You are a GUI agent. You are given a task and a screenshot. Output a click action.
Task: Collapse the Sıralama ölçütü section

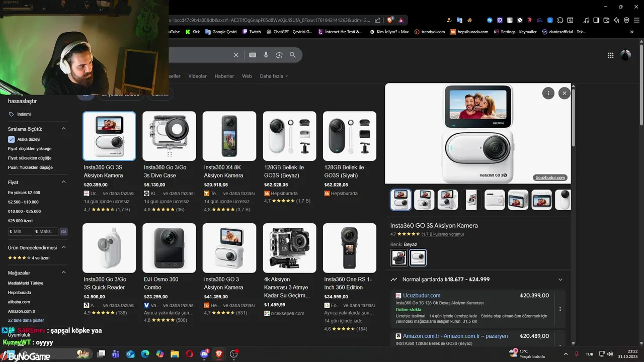click(x=63, y=129)
